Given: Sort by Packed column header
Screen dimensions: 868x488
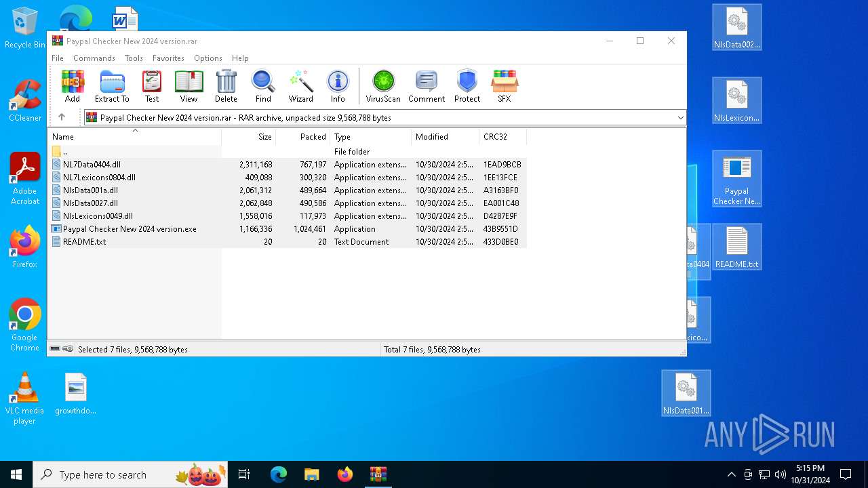Looking at the screenshot, I should point(303,136).
